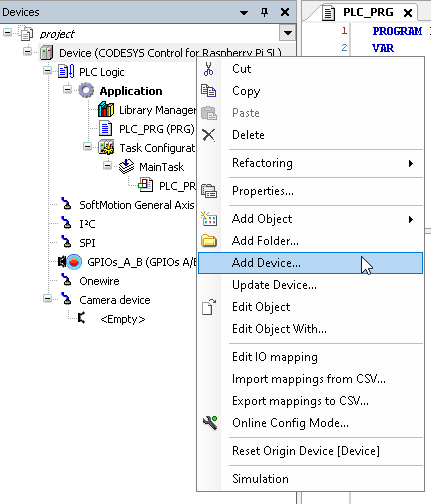Select the PLC_PRG editor tab

pyautogui.click(x=368, y=12)
